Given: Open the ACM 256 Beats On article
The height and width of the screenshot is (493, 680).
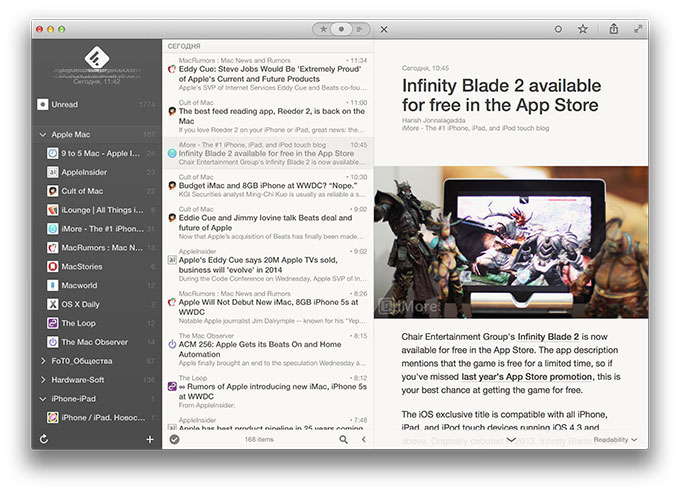Looking at the screenshot, I should [x=268, y=349].
